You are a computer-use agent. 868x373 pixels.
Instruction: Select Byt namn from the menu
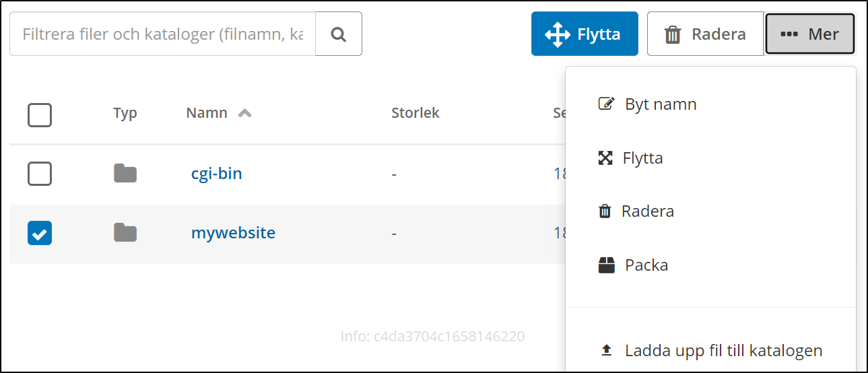(660, 104)
